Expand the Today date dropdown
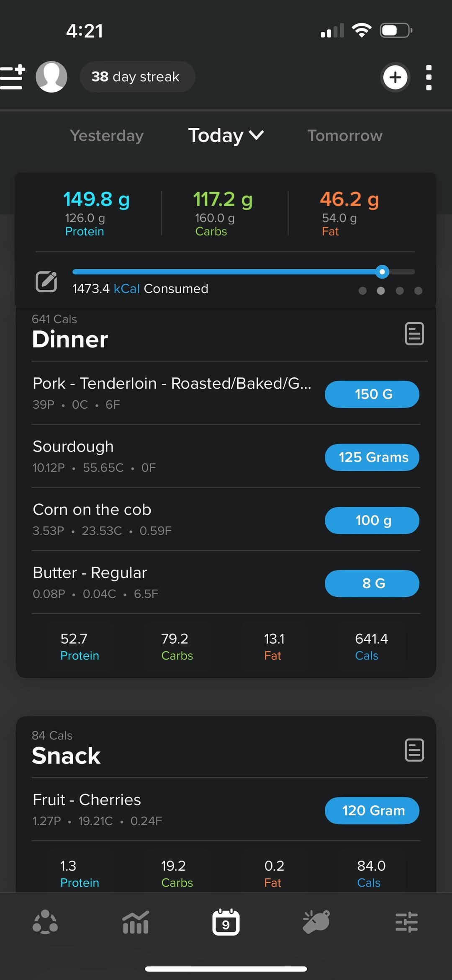Screen dimensions: 452x980 coord(226,135)
